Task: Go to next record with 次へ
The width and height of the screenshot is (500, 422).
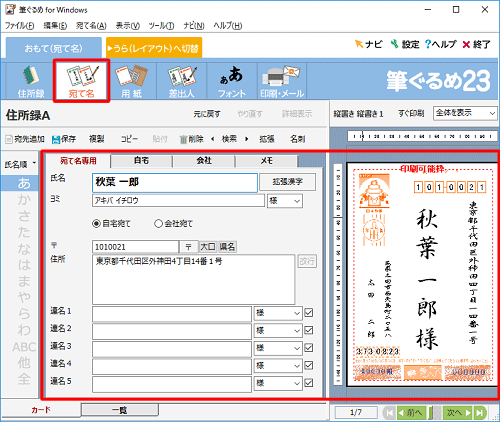Action: coord(458,413)
